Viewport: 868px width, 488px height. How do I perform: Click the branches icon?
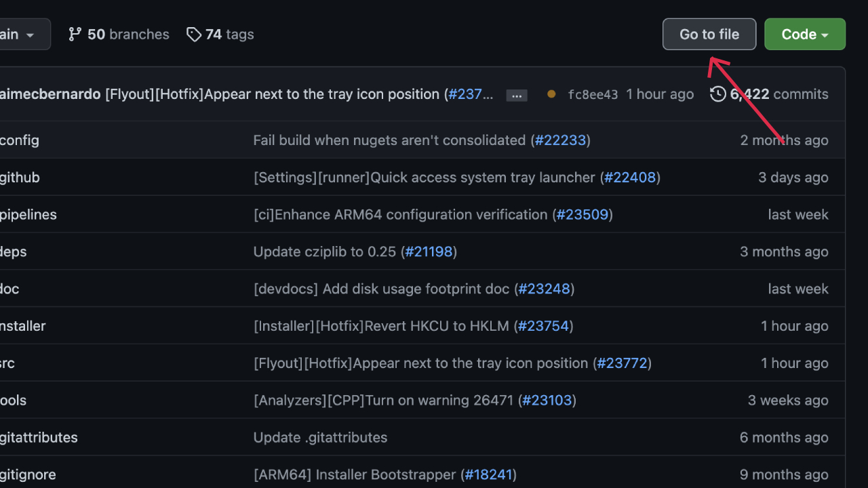[75, 35]
